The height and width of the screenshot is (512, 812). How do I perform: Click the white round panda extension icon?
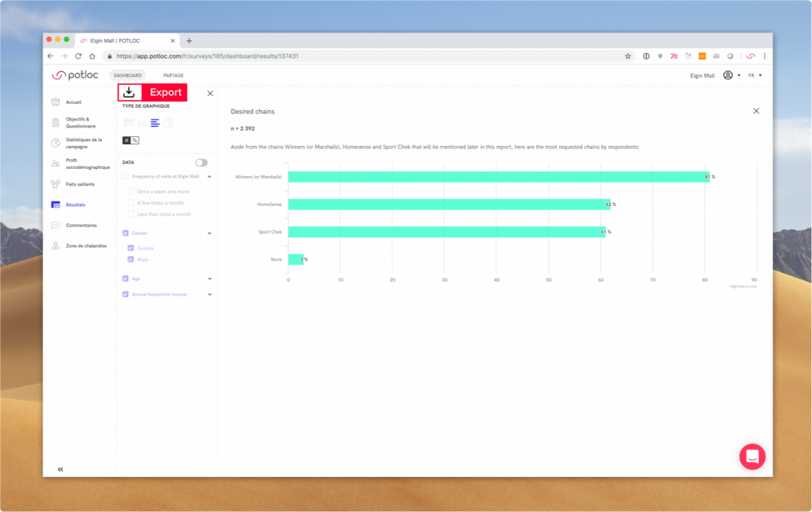point(688,56)
